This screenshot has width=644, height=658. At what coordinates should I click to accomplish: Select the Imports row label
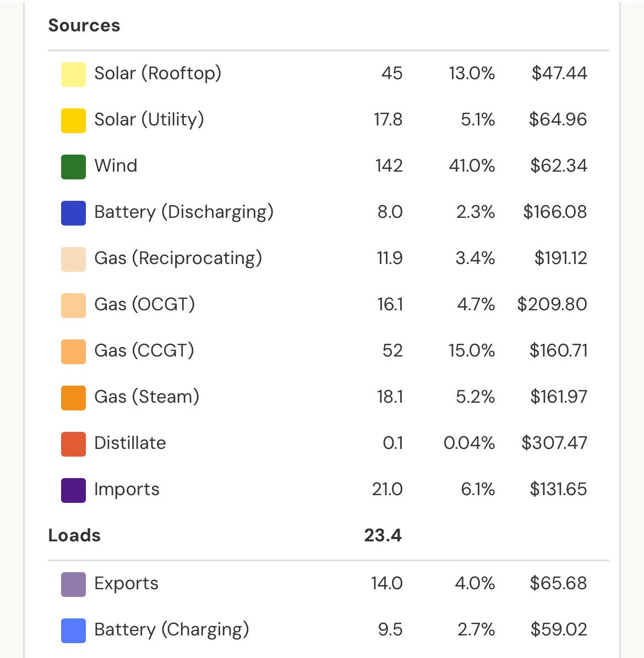pos(127,489)
